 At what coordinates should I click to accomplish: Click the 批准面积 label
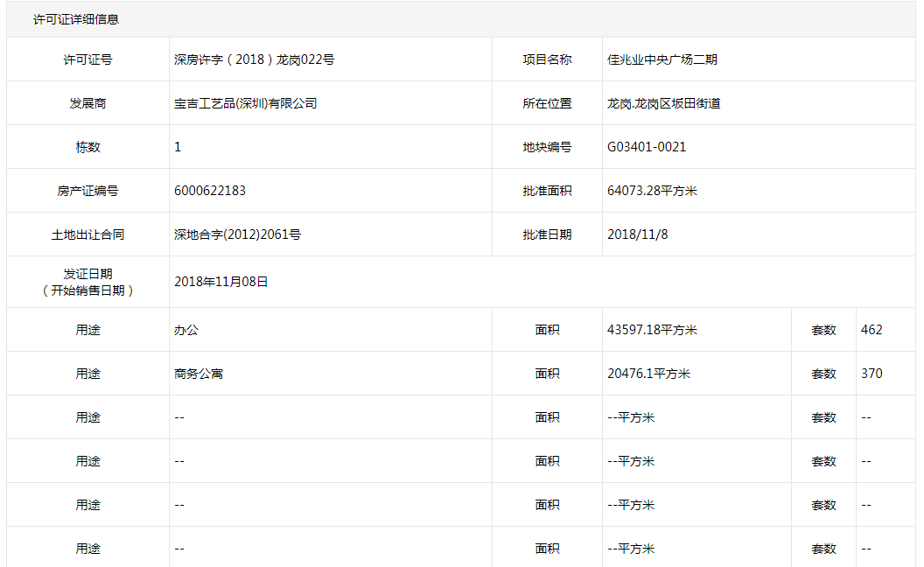pyautogui.click(x=547, y=191)
